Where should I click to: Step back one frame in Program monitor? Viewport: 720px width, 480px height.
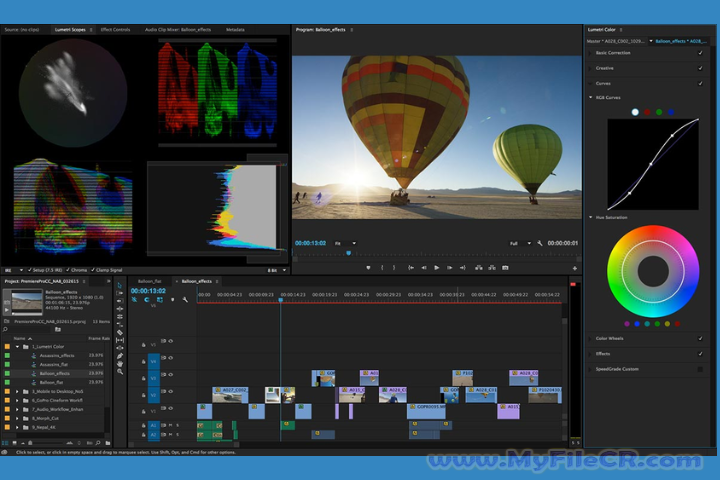(x=424, y=267)
